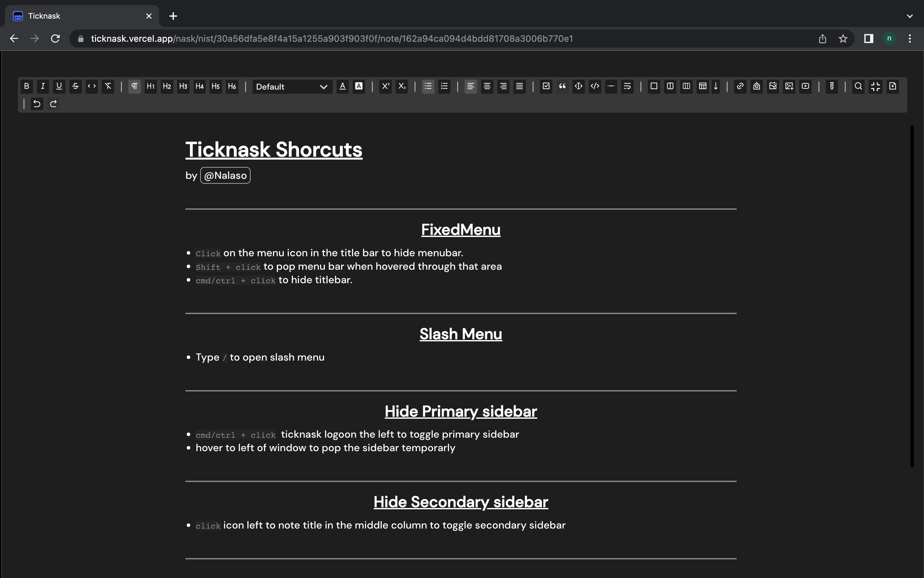
Task: Insert a hard line break
Action: (x=627, y=86)
